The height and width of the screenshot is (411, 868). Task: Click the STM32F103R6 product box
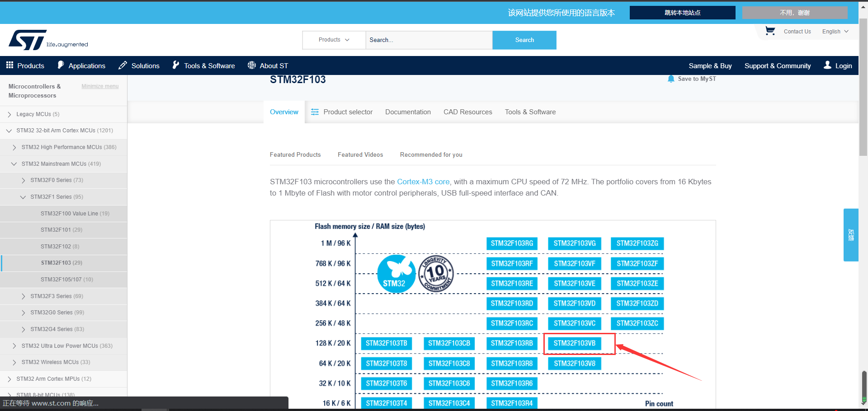pos(512,383)
